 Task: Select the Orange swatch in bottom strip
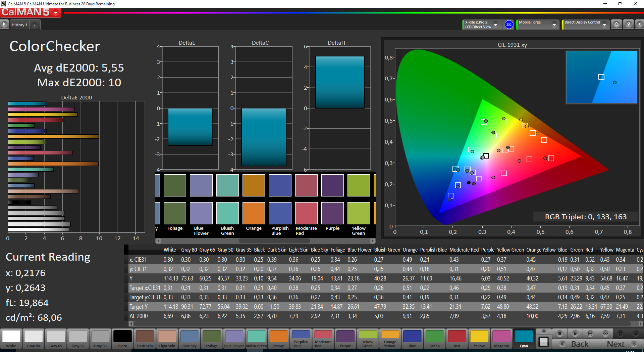point(279,339)
